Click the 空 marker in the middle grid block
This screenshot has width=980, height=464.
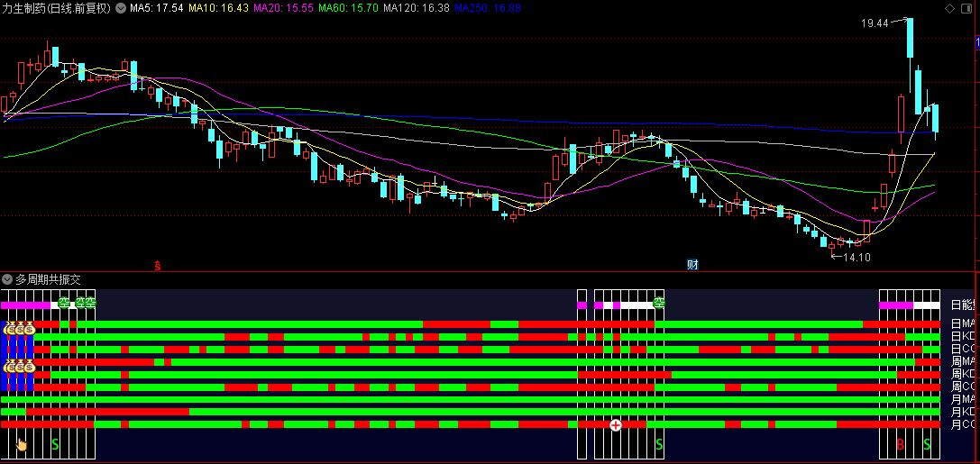tap(659, 304)
